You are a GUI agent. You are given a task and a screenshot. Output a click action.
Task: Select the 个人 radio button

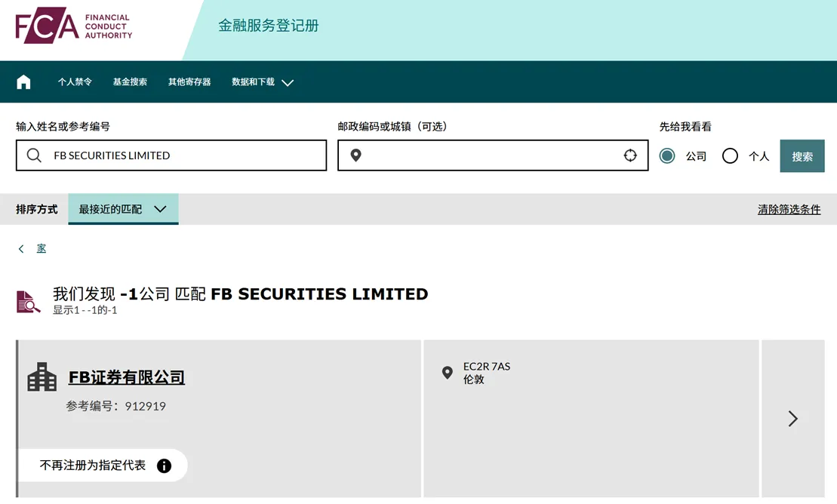(730, 156)
